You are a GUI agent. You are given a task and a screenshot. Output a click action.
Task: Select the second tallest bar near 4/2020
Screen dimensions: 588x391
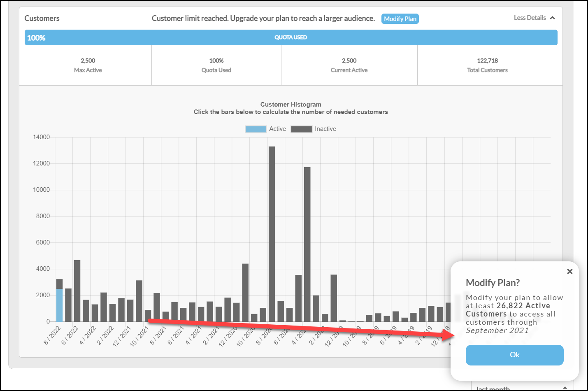point(307,244)
